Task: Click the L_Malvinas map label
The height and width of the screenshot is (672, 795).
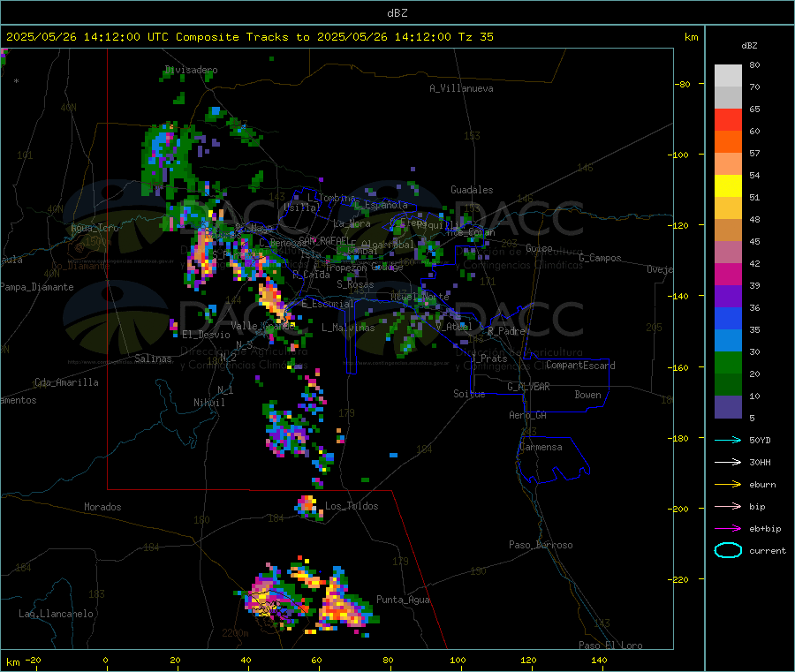Action: pyautogui.click(x=348, y=328)
